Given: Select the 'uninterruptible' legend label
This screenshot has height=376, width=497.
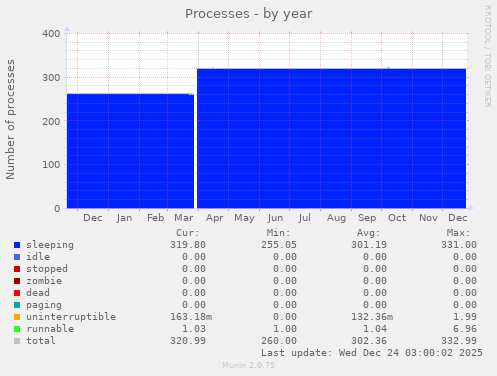Looking at the screenshot, I should pos(71,317).
